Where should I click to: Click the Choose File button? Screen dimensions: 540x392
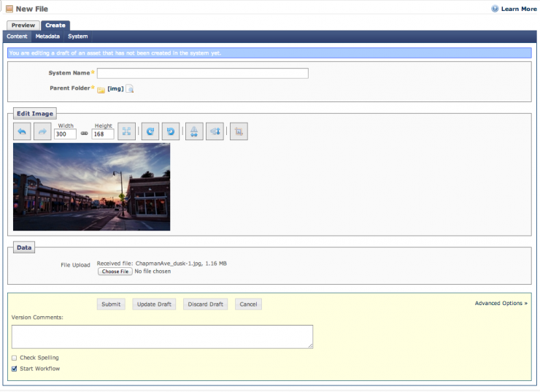click(x=115, y=272)
